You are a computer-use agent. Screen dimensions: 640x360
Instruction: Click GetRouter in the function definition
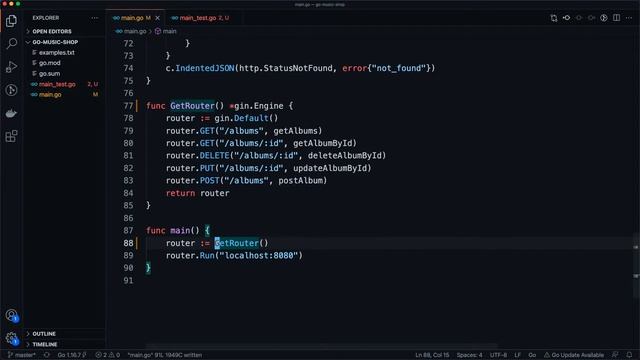(x=192, y=106)
